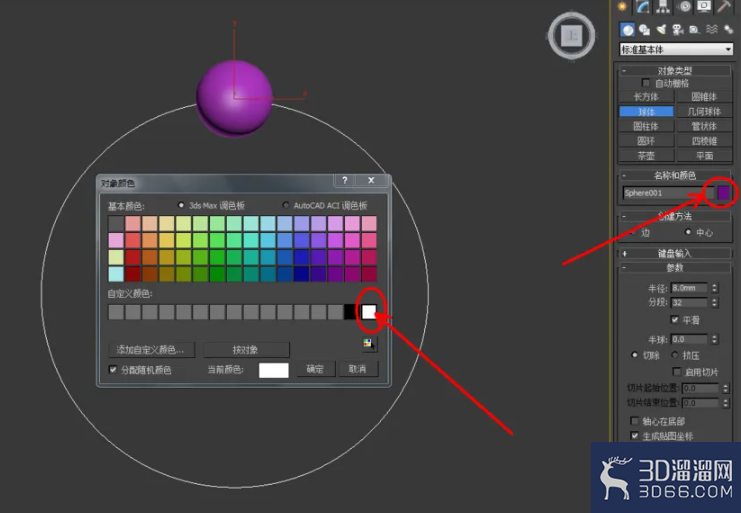Toggle the 平滑 smooth checkbox
The image size is (741, 513).
[675, 320]
